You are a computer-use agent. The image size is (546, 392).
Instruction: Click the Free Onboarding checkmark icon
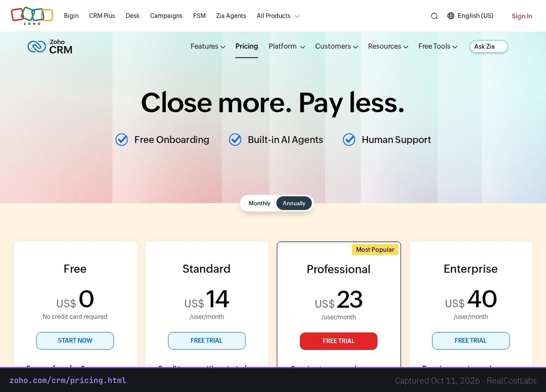[x=122, y=139]
